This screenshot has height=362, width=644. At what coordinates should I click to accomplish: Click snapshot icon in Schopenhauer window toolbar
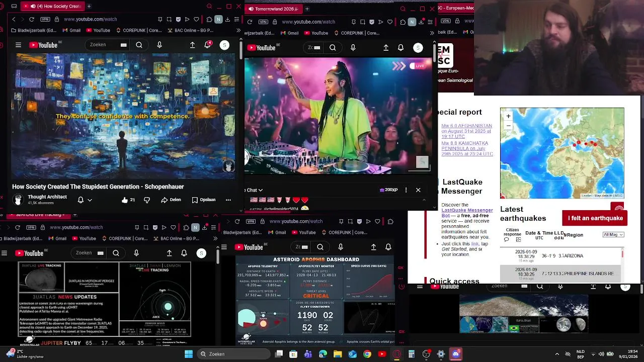169,19
